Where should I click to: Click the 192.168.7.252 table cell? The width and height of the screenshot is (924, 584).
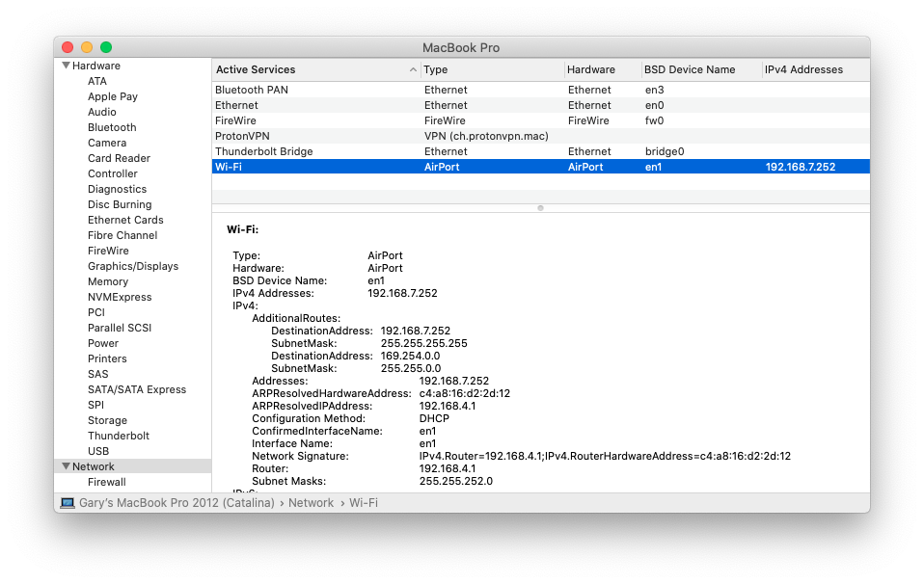tap(801, 167)
